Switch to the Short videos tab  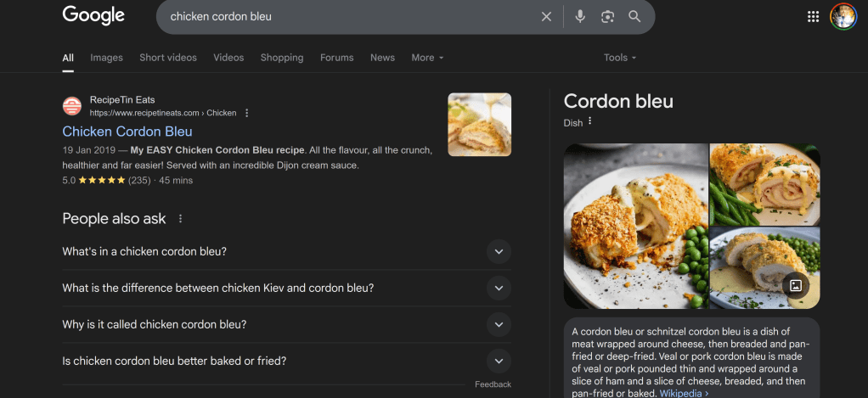tap(168, 58)
